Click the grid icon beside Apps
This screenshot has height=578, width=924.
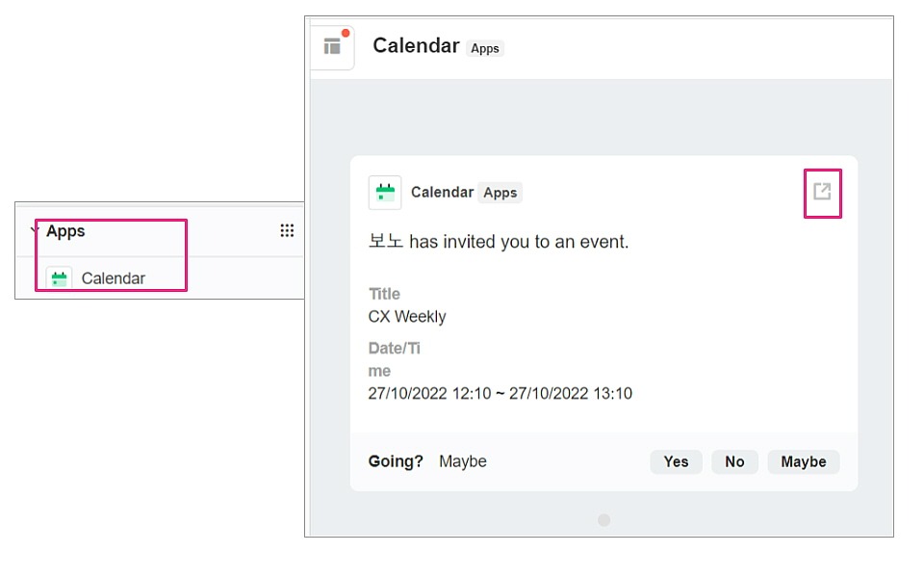click(x=287, y=231)
